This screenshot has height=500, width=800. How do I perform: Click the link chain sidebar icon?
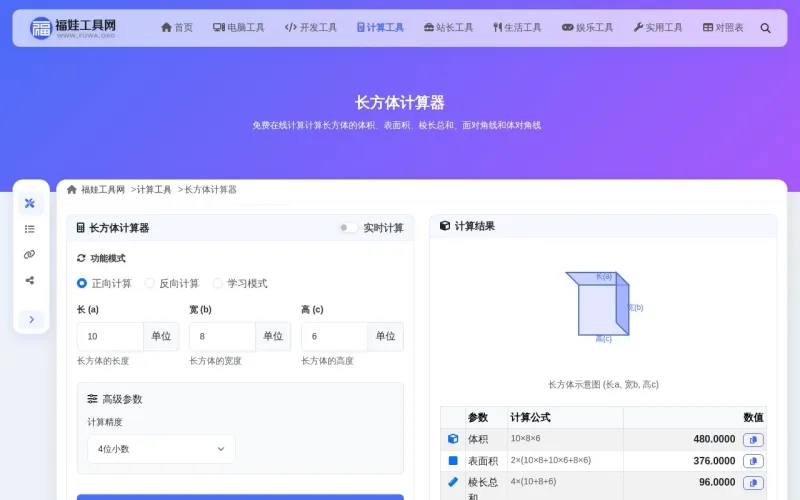point(30,255)
